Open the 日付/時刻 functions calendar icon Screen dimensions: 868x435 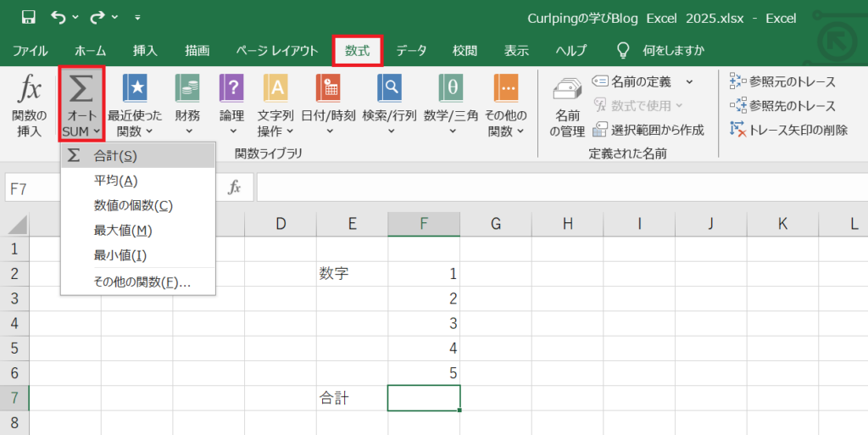[x=328, y=88]
